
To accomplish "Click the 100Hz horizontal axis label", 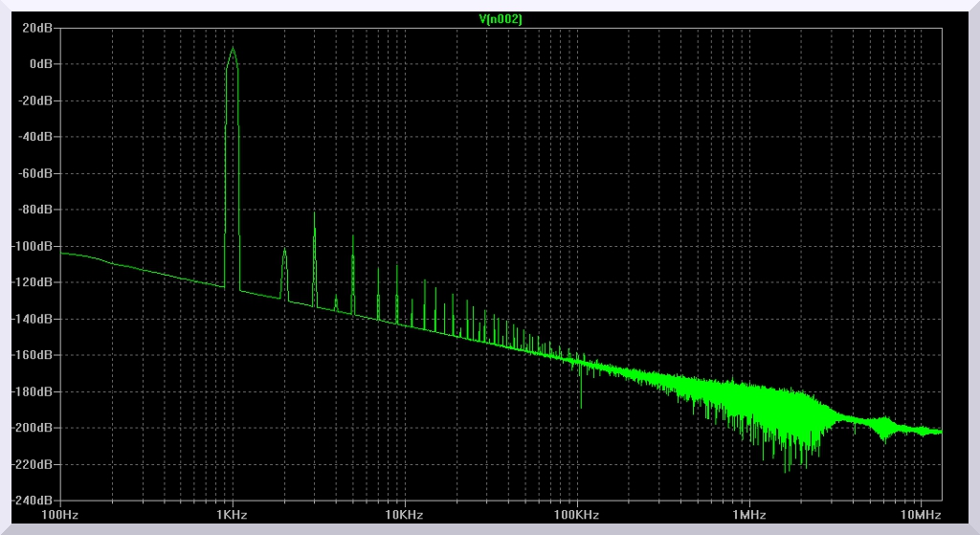I will point(59,515).
